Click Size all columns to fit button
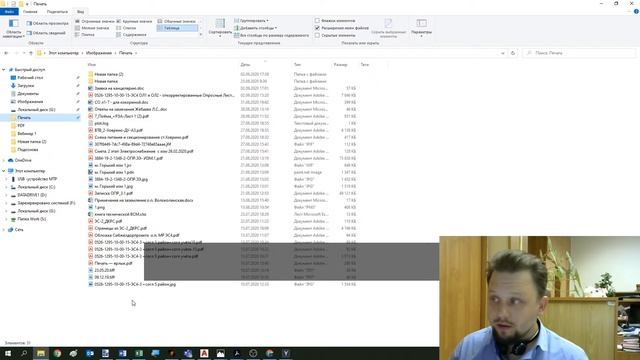640x360 pixels. pyautogui.click(x=271, y=36)
